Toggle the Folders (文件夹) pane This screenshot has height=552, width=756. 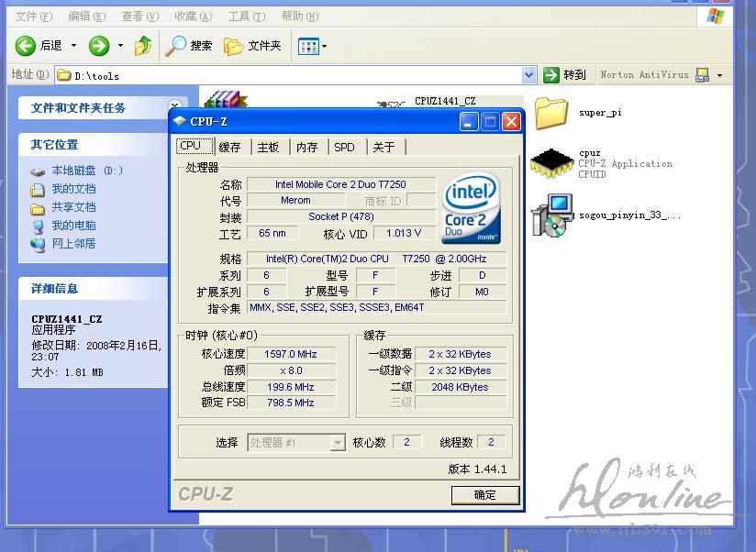[253, 46]
